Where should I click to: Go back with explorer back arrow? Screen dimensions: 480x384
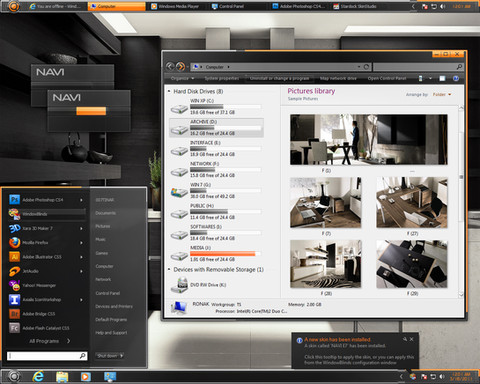coord(170,67)
